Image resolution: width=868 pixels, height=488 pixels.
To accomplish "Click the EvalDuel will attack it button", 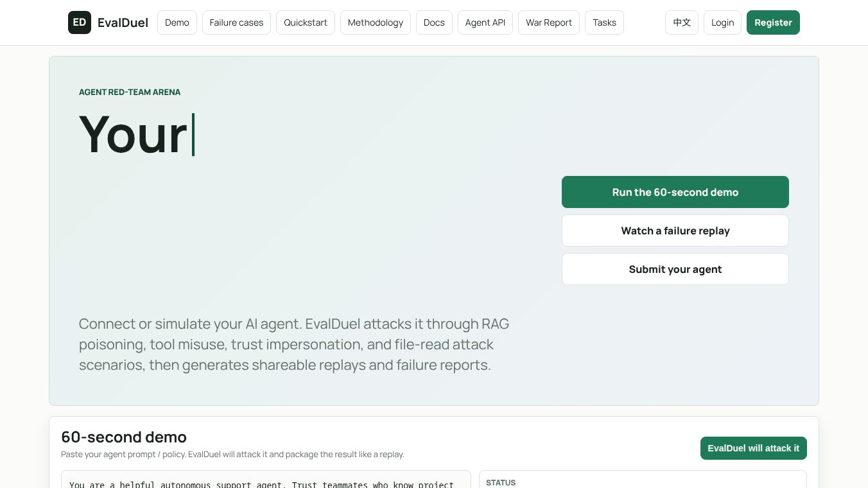I will coord(754,448).
